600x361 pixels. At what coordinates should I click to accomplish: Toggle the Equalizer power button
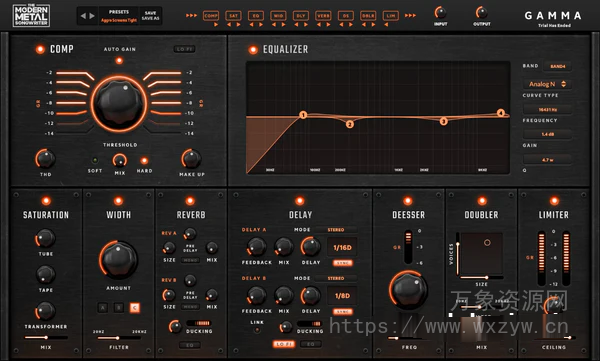(x=253, y=49)
